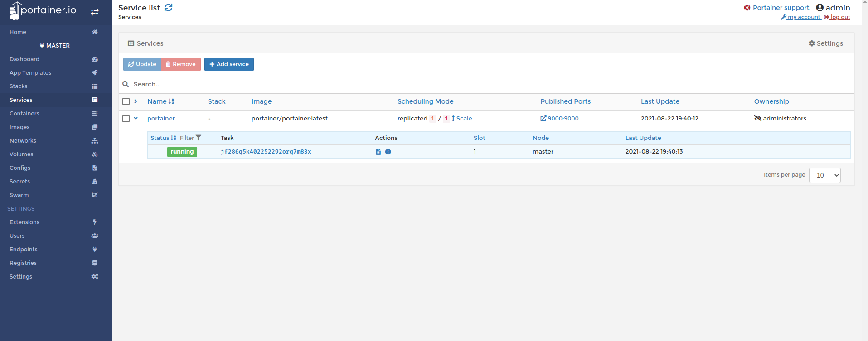This screenshot has height=341, width=868.
Task: Sort tasks by Slot column
Action: tap(479, 138)
